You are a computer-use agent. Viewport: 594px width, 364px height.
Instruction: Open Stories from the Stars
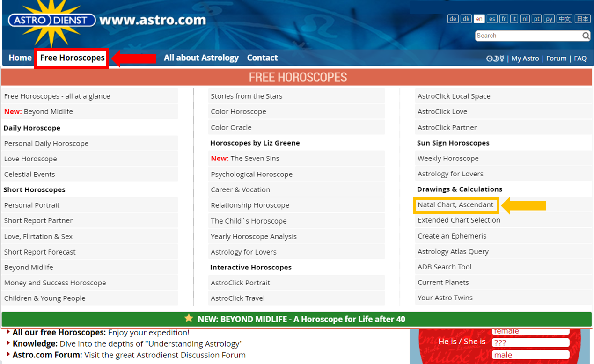tap(297, 96)
